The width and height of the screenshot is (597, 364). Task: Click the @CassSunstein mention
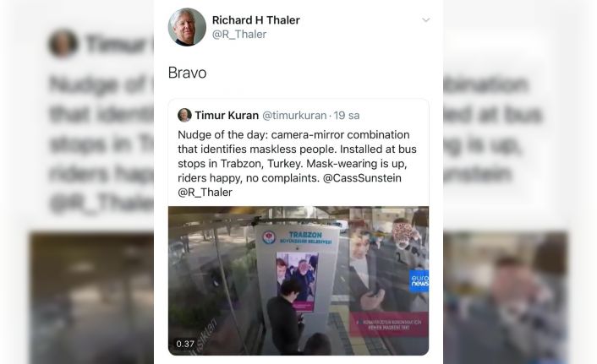[362, 178]
